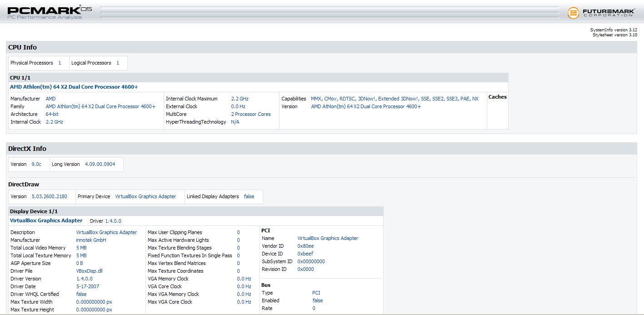
Task: Click the Max Texture Height value
Action: click(94, 310)
